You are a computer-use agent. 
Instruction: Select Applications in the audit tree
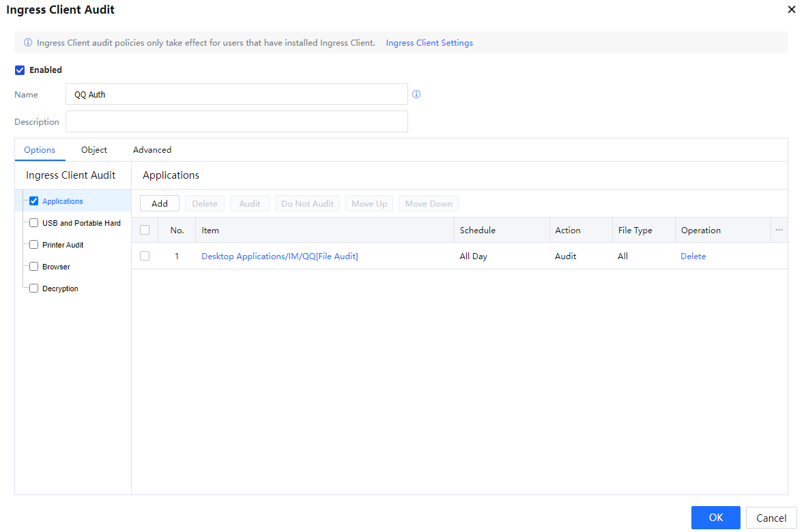tap(63, 201)
